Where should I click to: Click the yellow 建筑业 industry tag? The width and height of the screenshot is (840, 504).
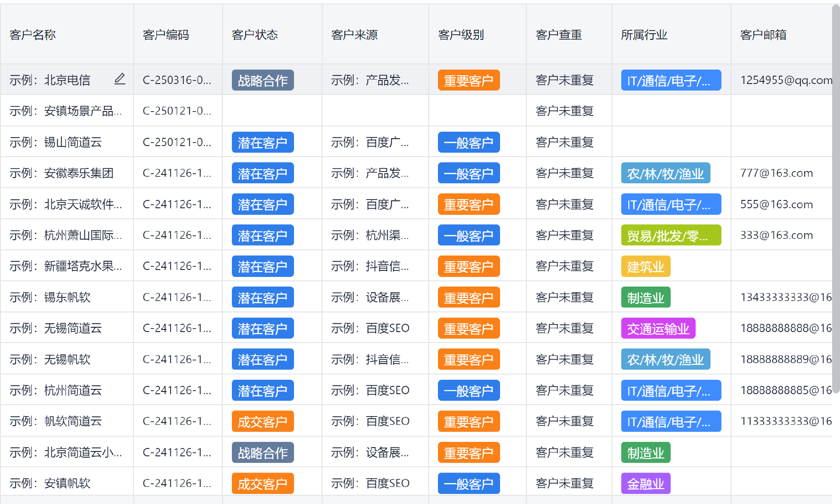point(645,266)
